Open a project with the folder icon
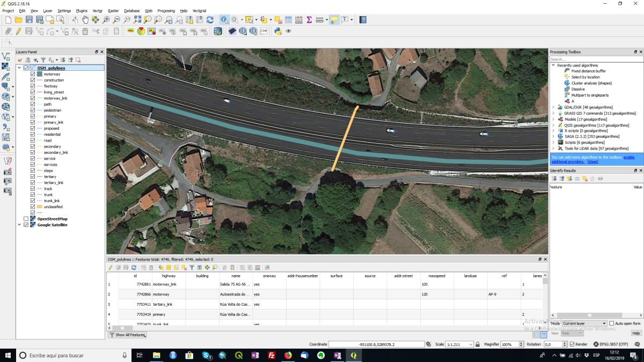This screenshot has height=362, width=644. click(x=18, y=20)
